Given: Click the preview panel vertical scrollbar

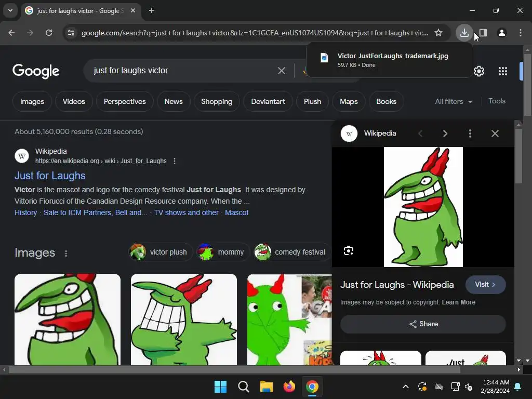Looking at the screenshot, I should (x=518, y=156).
